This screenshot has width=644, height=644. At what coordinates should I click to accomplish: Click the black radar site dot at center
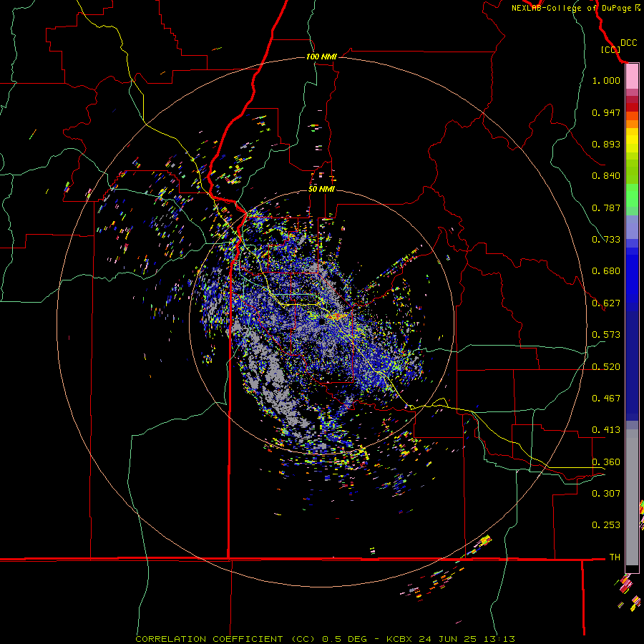pos(322,322)
